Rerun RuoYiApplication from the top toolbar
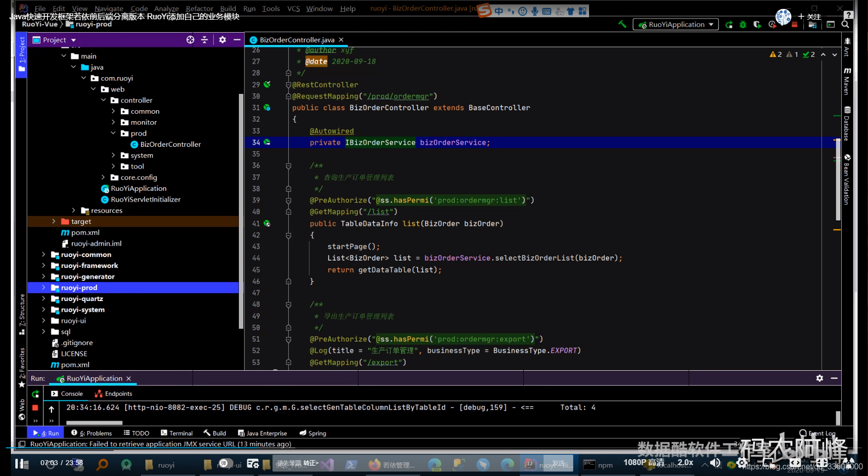 tap(729, 24)
